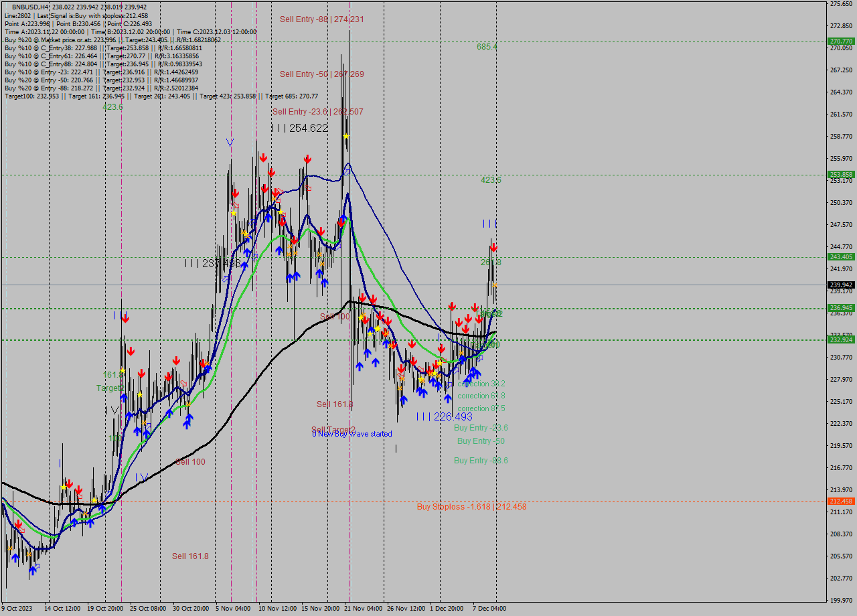This screenshot has width=857, height=616.
Task: Click the orange 212.458 stoploss price tag
Action: (x=841, y=501)
